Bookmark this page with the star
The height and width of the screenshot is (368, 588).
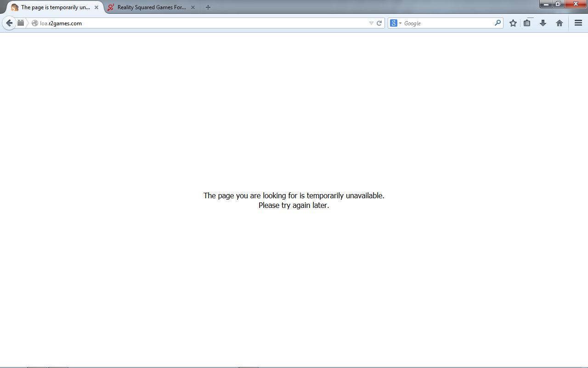(513, 23)
